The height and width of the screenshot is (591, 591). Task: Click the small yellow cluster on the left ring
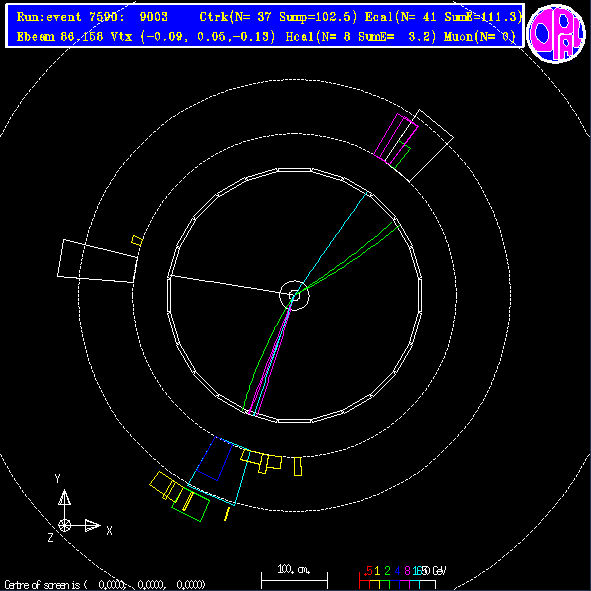[137, 240]
